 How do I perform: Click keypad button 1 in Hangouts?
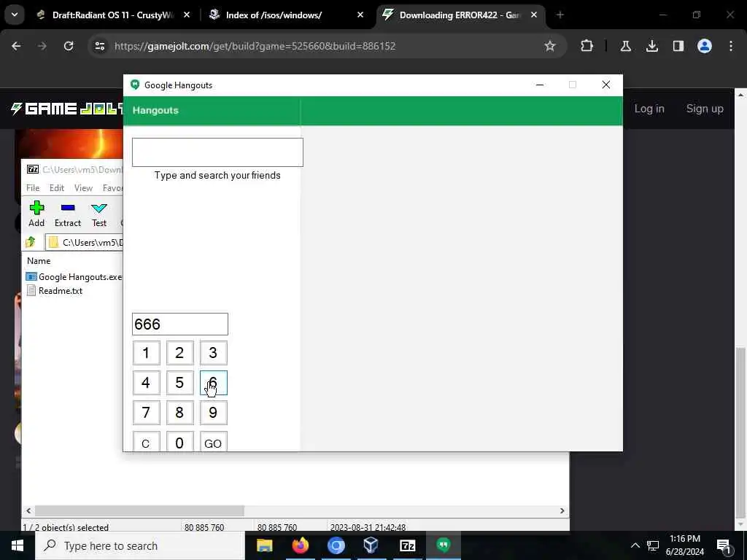pos(146,353)
